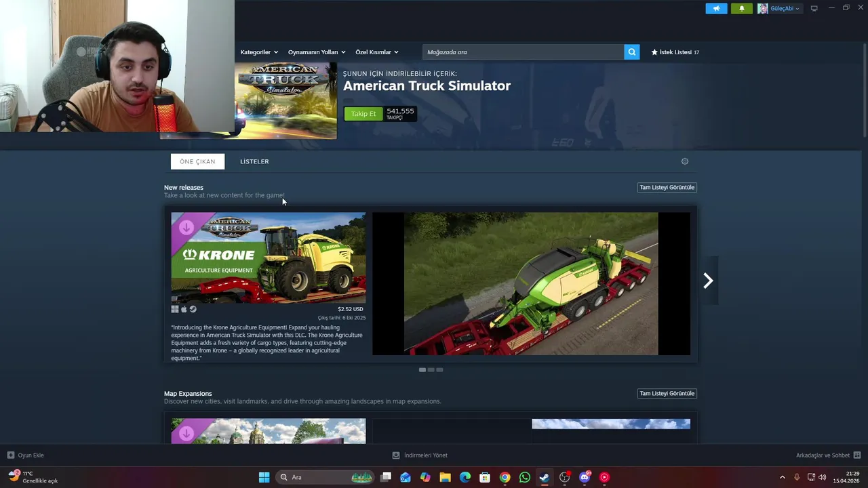This screenshot has width=868, height=488.
Task: Show hidden system tray icons chevron
Action: point(782,477)
